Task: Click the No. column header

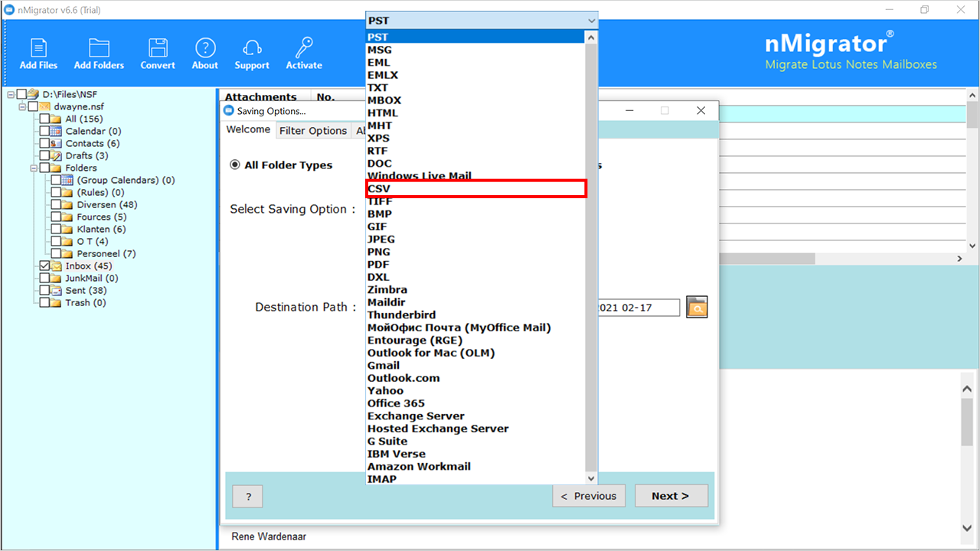Action: click(x=326, y=97)
